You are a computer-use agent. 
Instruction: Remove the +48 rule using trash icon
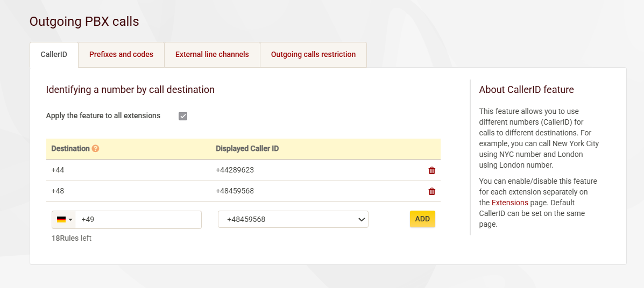(x=431, y=191)
